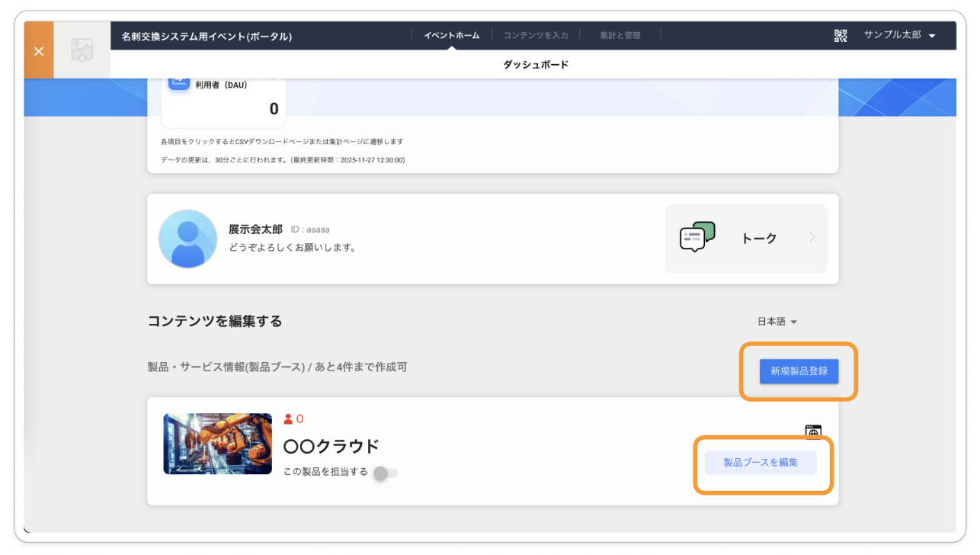Open the トーク chat button
This screenshot has width=980, height=555.
(x=746, y=239)
